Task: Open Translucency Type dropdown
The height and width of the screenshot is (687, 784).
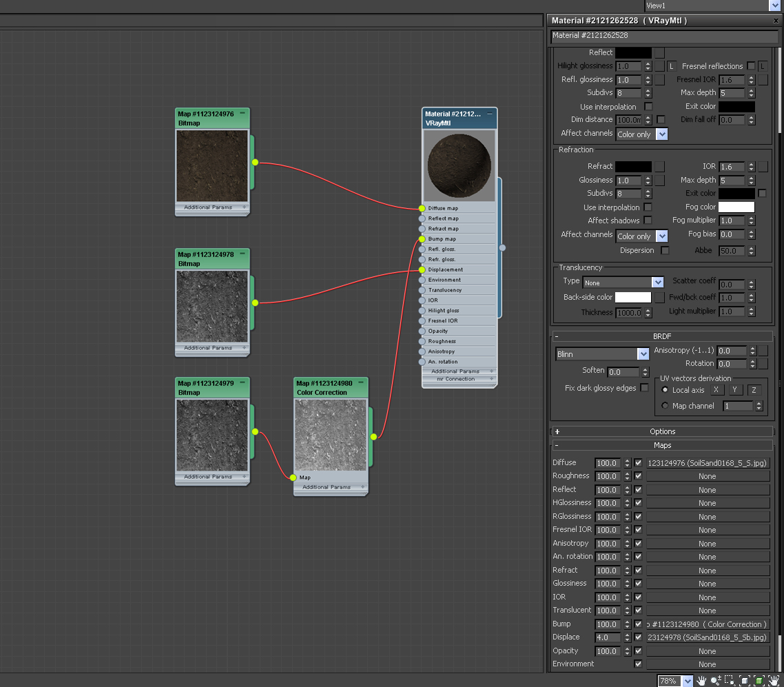Action: click(x=657, y=283)
